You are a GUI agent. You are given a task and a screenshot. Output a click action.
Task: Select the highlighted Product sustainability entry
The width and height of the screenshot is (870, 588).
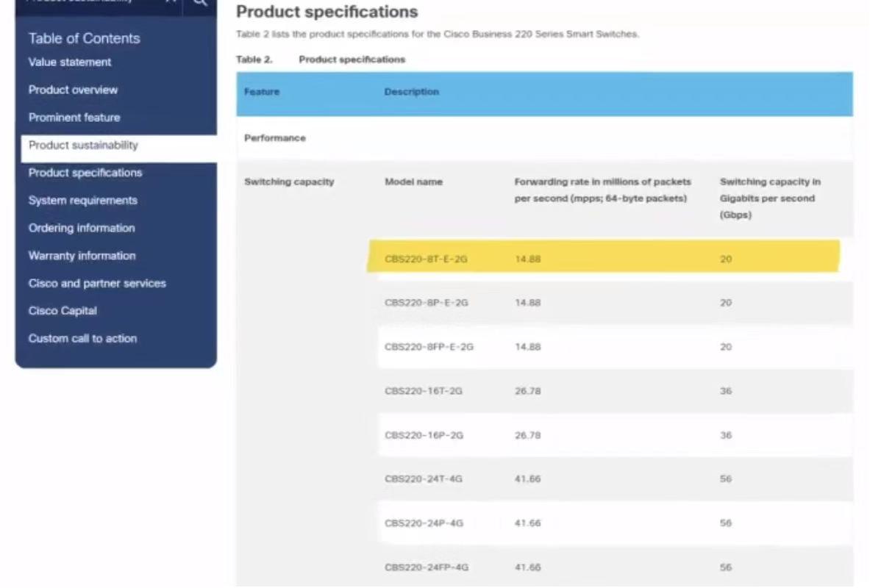click(x=83, y=146)
